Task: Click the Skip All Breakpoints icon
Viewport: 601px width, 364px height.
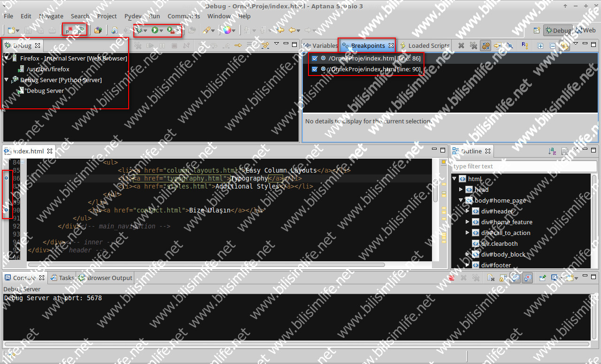Action: tap(509, 45)
